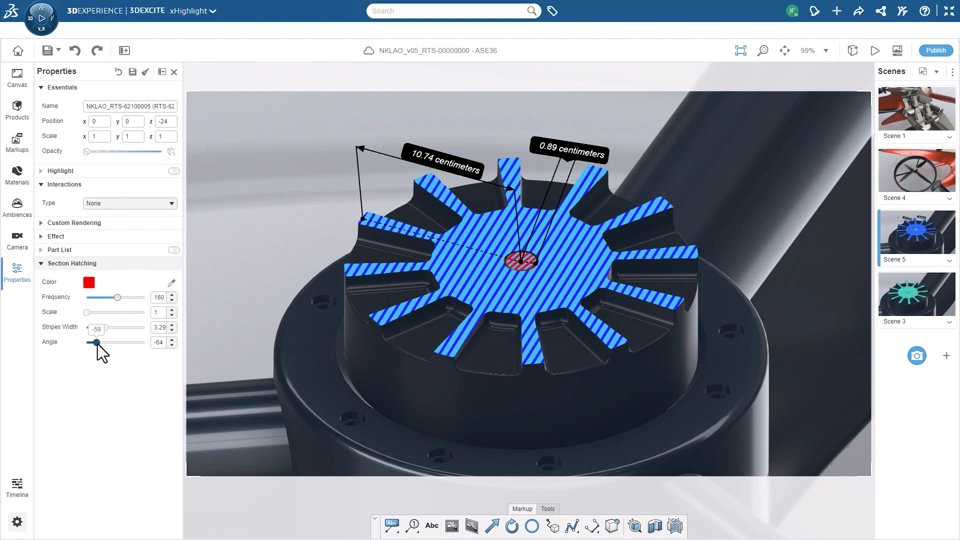Open the Save dropdown arrow
The height and width of the screenshot is (540, 960).
coord(58,50)
